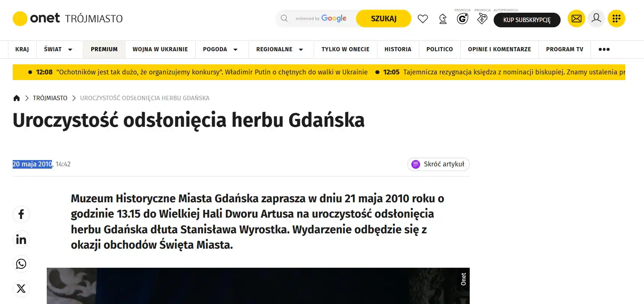Share the article on LinkedIn
Image resolution: width=644 pixels, height=304 pixels.
[21, 239]
